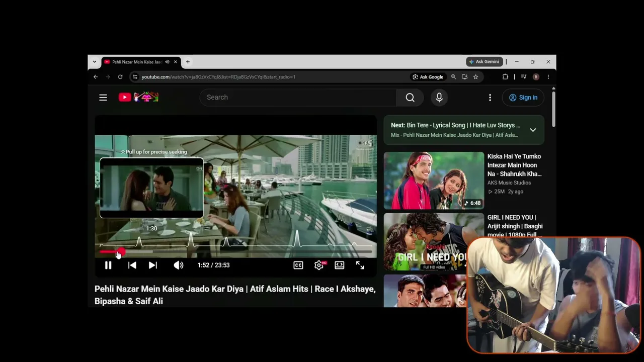Toggle closed captions on the video
644x362 pixels.
coord(298,265)
